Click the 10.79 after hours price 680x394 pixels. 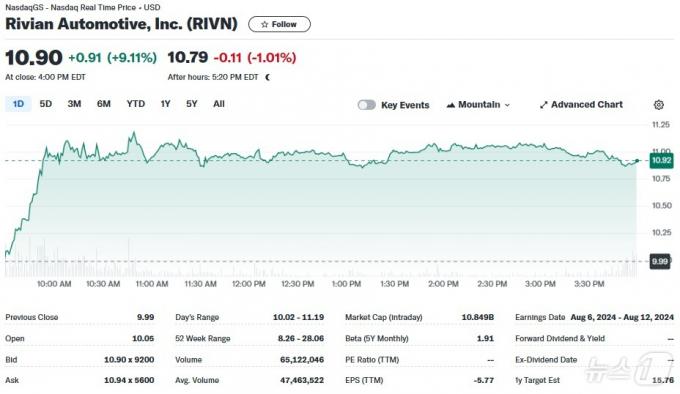(x=188, y=58)
